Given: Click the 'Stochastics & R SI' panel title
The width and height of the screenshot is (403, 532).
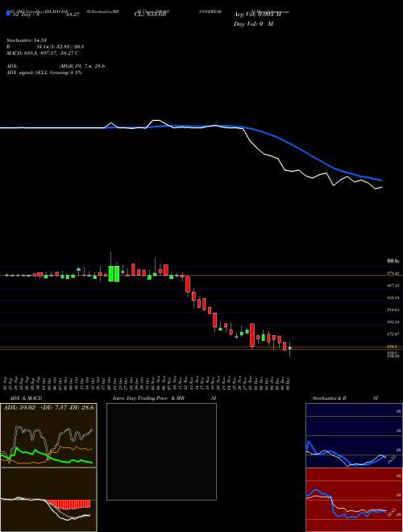Looking at the screenshot, I should tap(344, 398).
